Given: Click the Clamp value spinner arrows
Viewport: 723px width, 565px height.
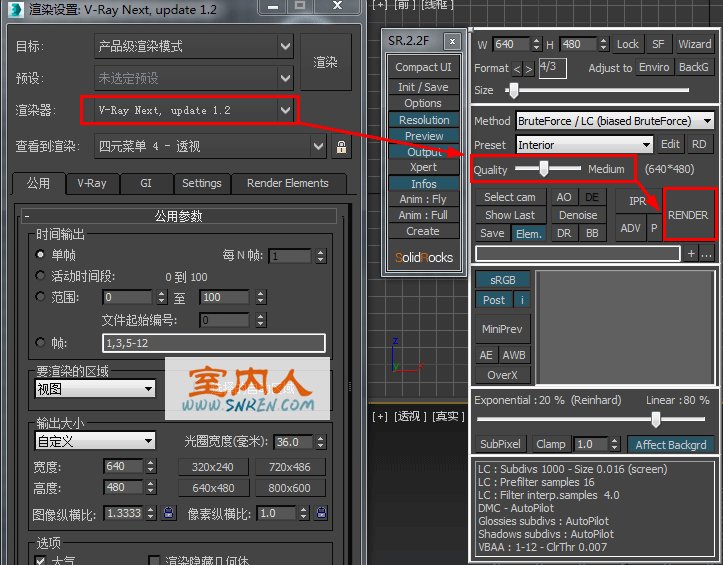Looking at the screenshot, I should [614, 445].
